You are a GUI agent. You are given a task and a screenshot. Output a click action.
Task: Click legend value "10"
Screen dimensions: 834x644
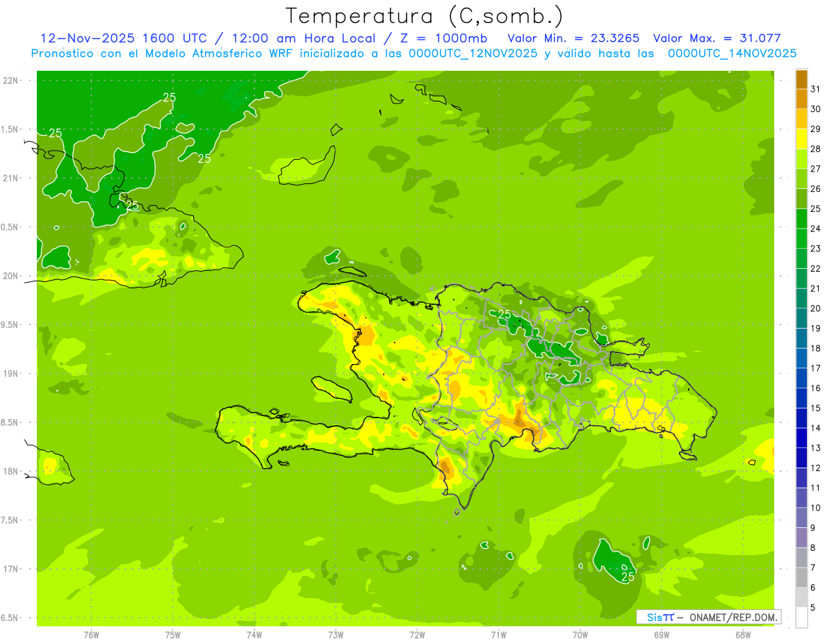point(815,508)
